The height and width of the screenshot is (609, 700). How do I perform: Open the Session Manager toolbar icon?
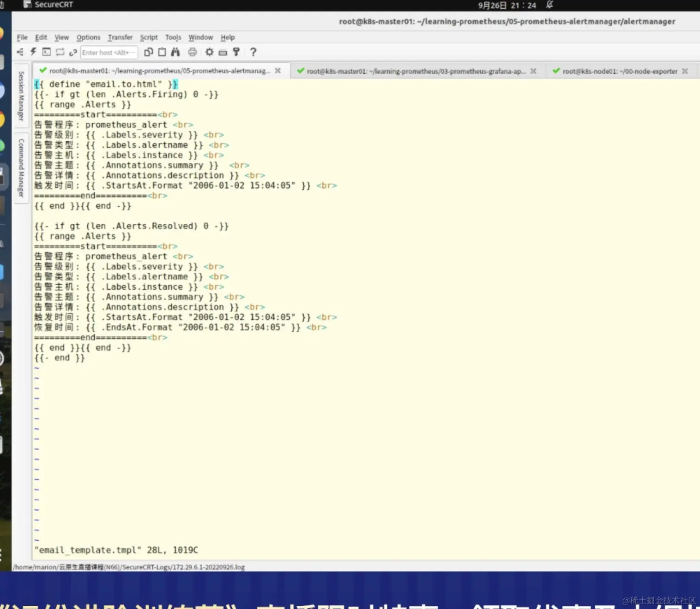click(x=20, y=52)
